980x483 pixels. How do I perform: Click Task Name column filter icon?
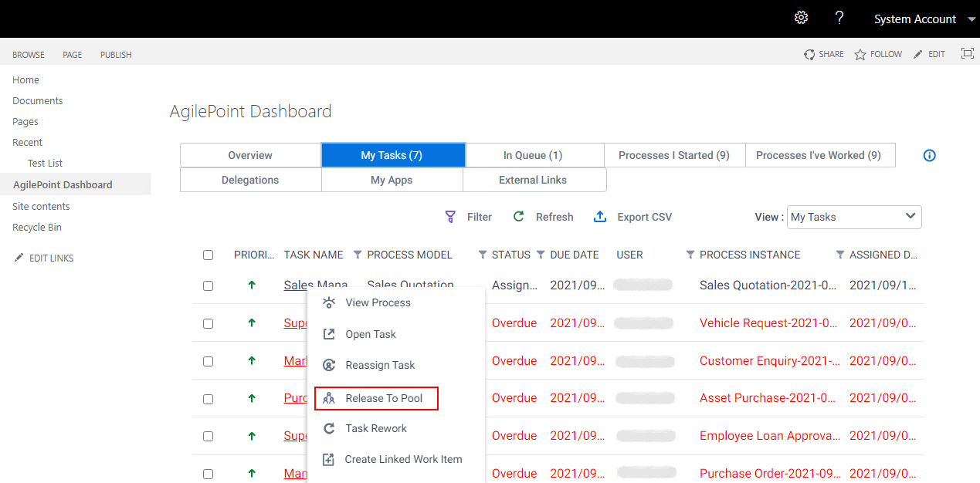pos(357,255)
